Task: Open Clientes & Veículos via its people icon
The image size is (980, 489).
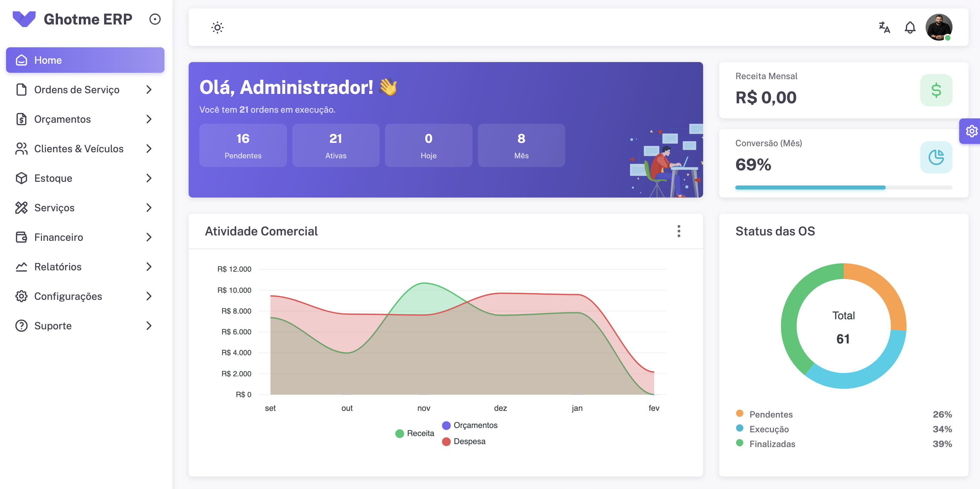Action: tap(21, 149)
